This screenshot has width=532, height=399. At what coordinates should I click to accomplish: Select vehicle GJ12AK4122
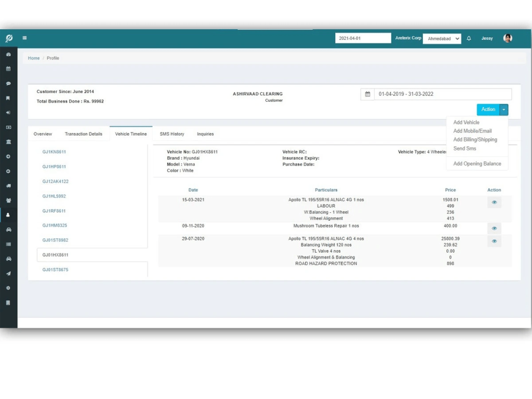coord(55,181)
